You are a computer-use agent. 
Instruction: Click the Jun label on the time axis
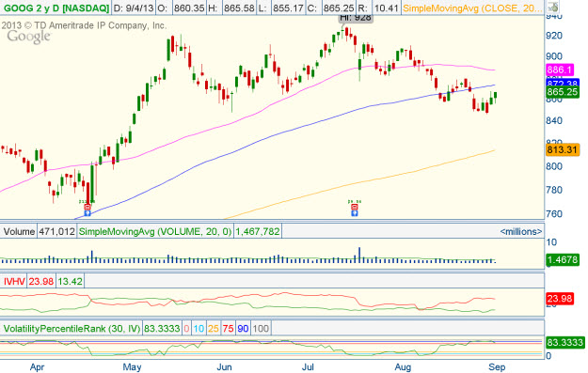click(224, 367)
